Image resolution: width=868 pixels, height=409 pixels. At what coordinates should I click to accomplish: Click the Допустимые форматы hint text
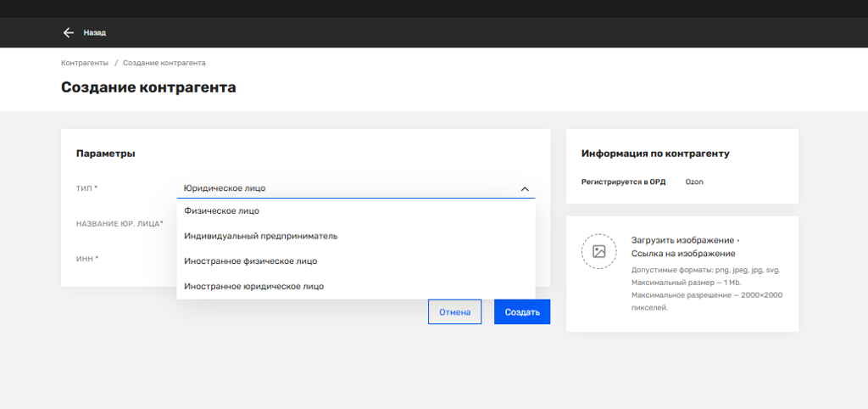click(706, 271)
